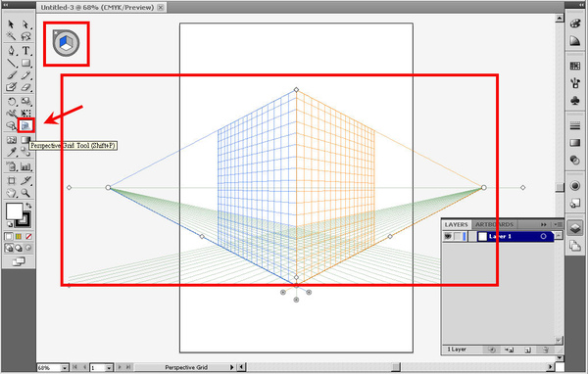Click Create New Layer button
This screenshot has height=374, width=588.
(x=527, y=351)
